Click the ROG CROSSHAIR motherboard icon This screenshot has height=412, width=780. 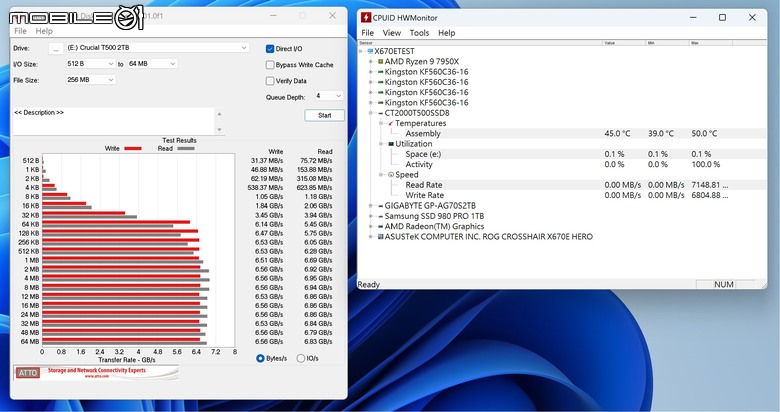tap(381, 236)
